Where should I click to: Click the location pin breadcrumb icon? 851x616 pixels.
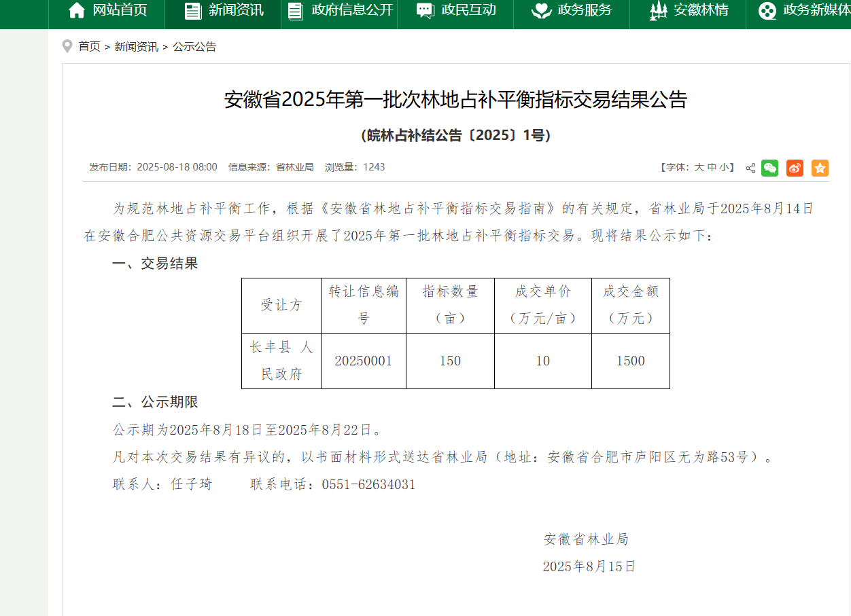pos(67,46)
